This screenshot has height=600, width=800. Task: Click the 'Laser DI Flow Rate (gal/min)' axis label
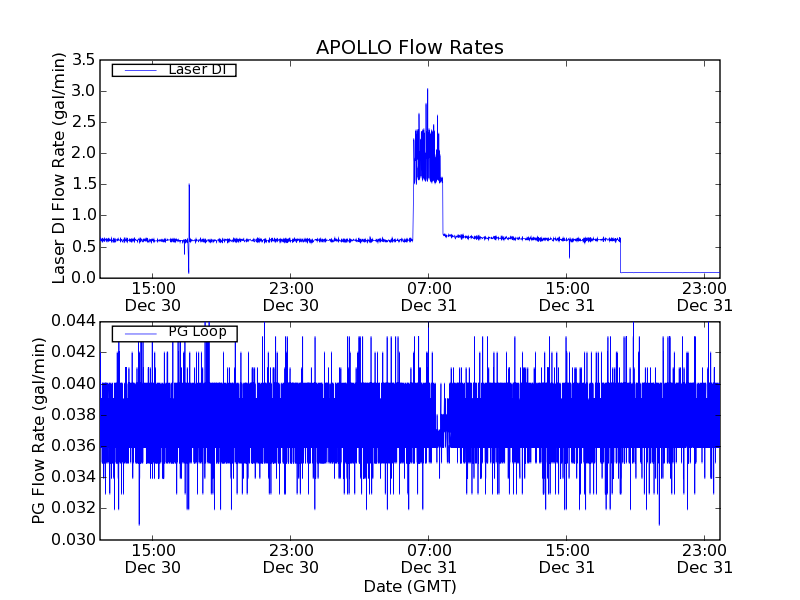[59, 168]
